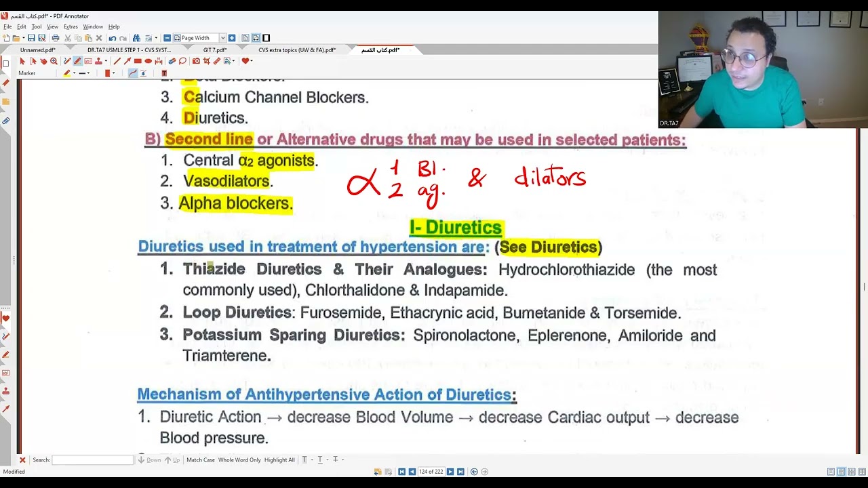Click the view back arrow in status bar
The image size is (868, 488).
tap(474, 472)
